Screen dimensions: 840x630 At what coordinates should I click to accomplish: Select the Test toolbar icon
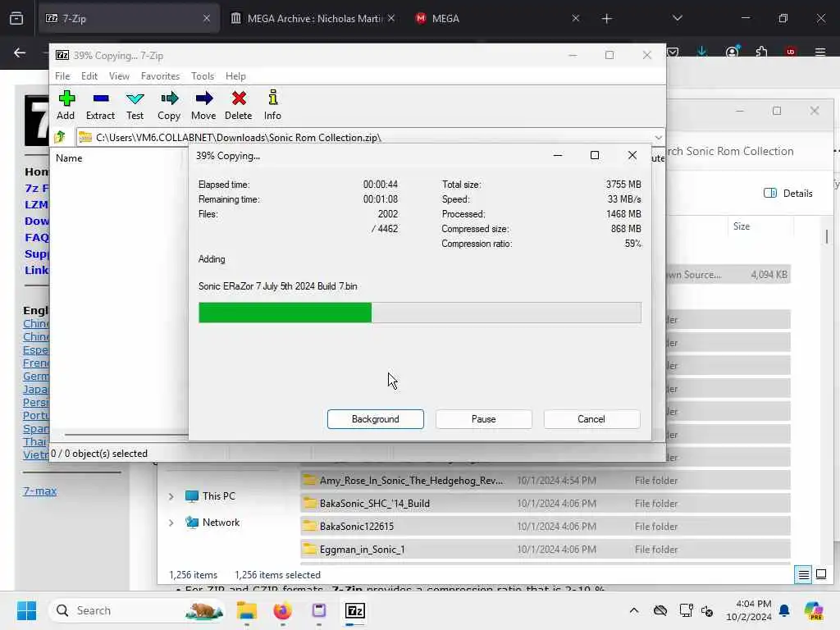tap(135, 105)
